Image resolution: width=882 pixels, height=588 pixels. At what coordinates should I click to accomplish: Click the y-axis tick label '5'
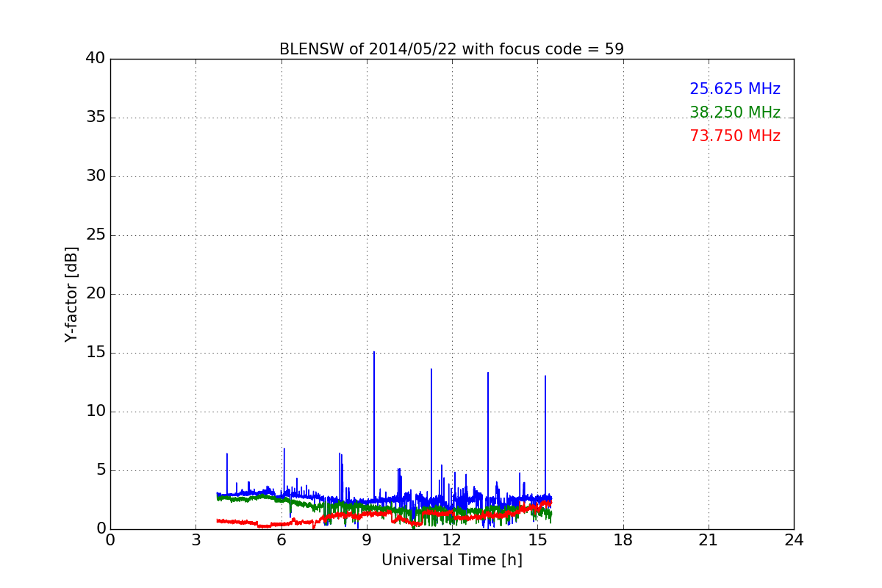pyautogui.click(x=101, y=470)
